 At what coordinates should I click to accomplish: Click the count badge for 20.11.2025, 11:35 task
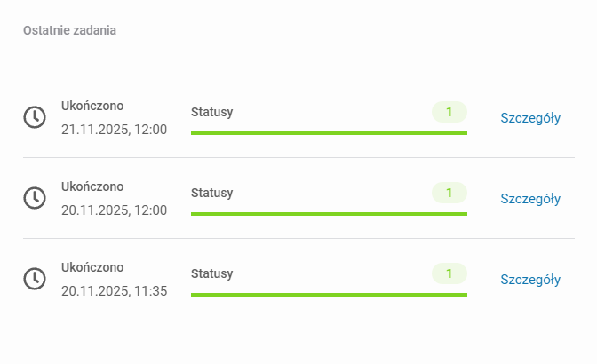[449, 273]
